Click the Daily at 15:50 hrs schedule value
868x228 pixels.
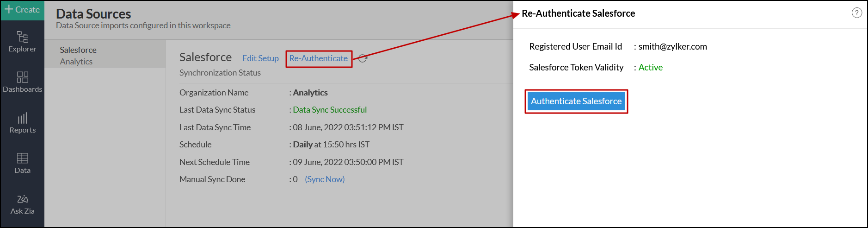[x=331, y=145]
